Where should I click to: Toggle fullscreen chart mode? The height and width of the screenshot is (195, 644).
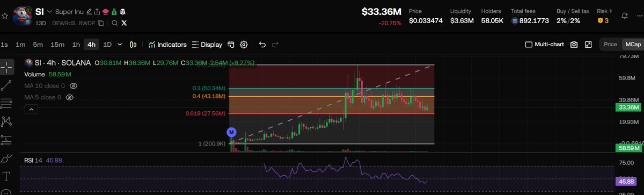[x=588, y=45]
